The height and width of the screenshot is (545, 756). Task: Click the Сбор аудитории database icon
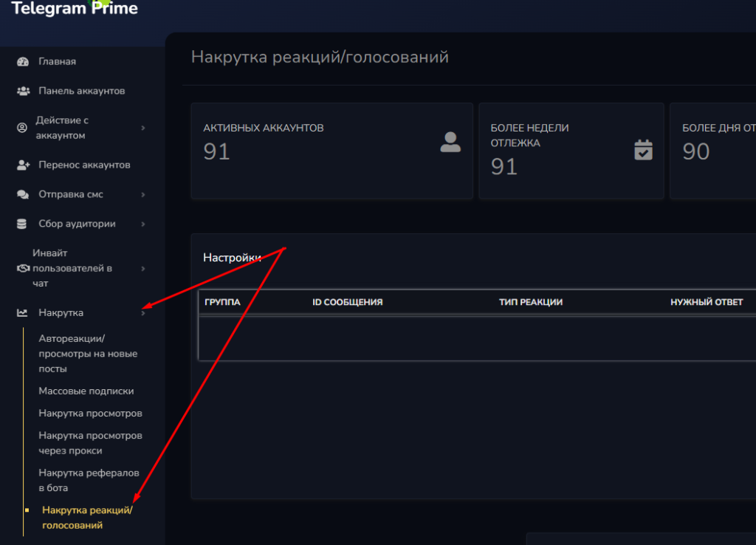[24, 224]
